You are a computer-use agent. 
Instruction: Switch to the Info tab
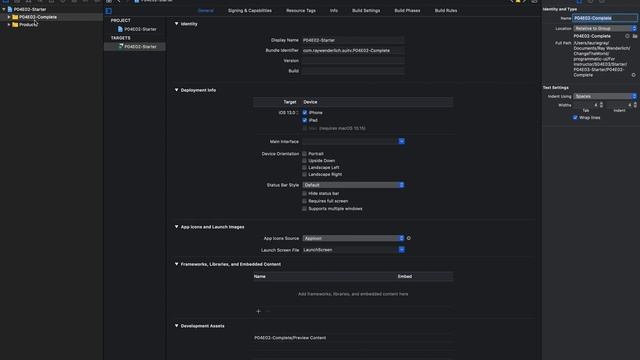click(x=334, y=11)
